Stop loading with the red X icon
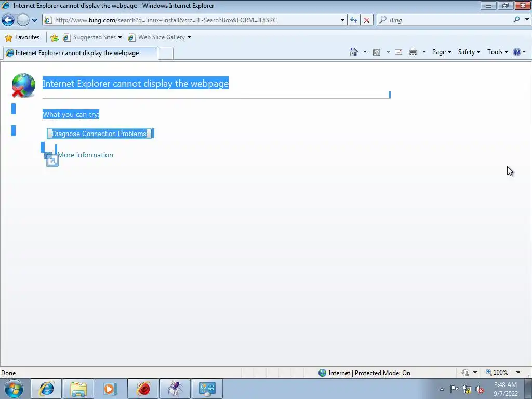The height and width of the screenshot is (399, 532). (367, 20)
